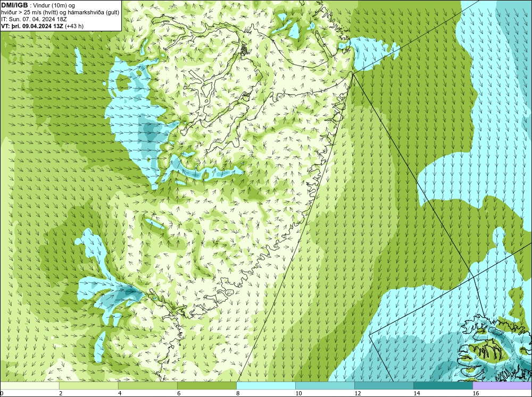Click the legend label '8'
This screenshot has width=532, height=397.
point(238,393)
